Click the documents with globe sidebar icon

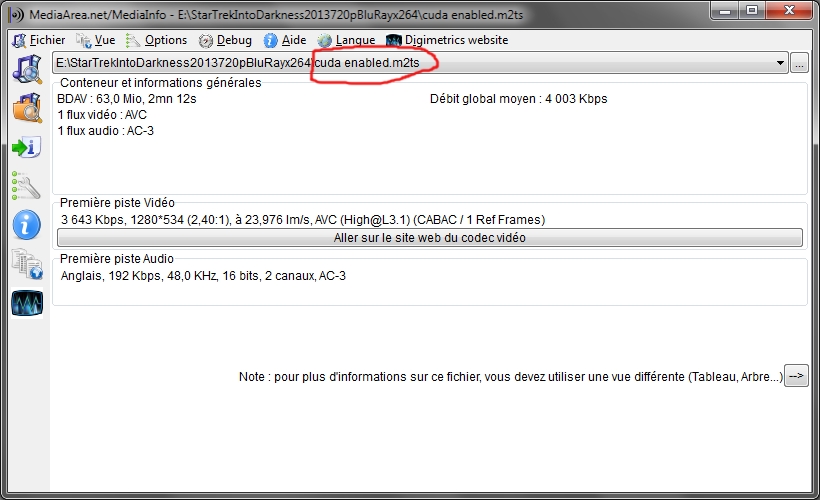27,264
